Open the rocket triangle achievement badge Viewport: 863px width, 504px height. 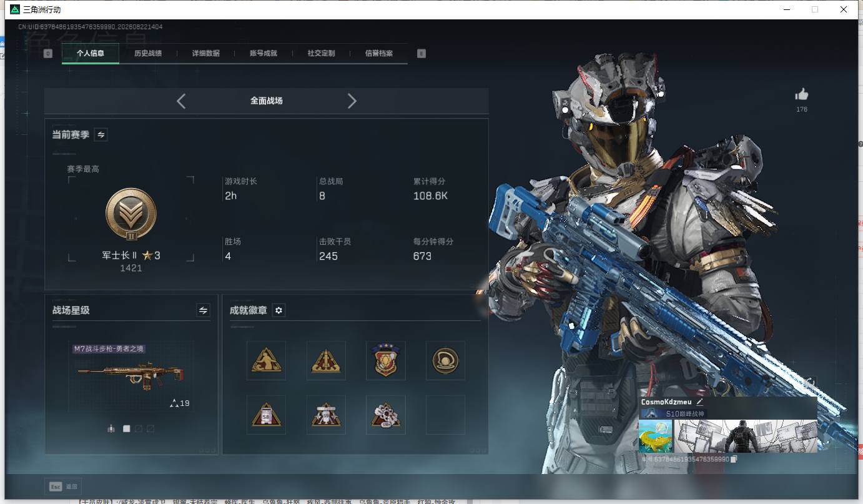click(326, 360)
